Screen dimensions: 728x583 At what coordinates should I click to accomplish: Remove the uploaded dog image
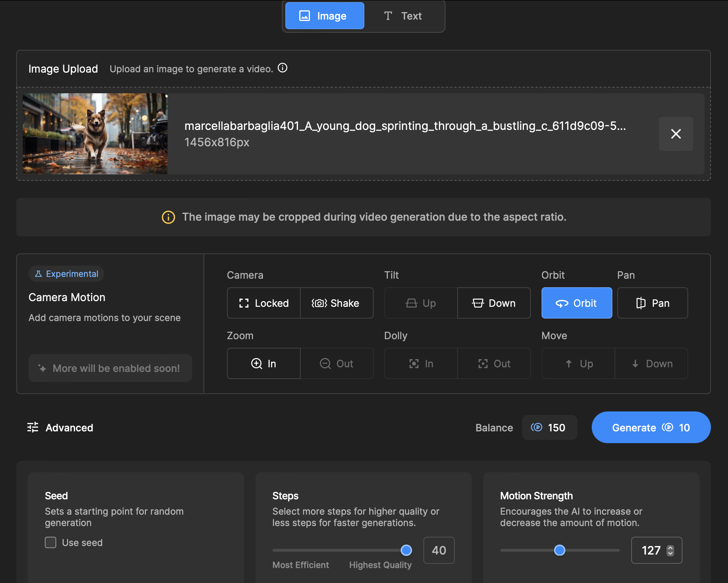(x=675, y=134)
